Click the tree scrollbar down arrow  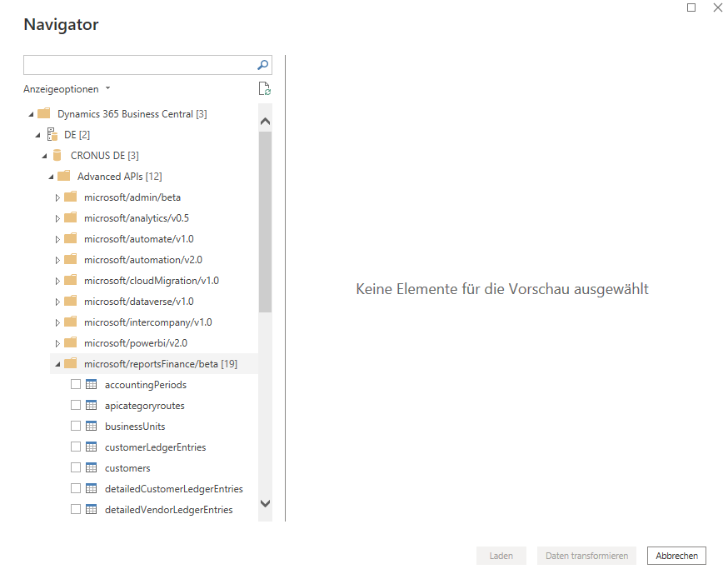[265, 503]
